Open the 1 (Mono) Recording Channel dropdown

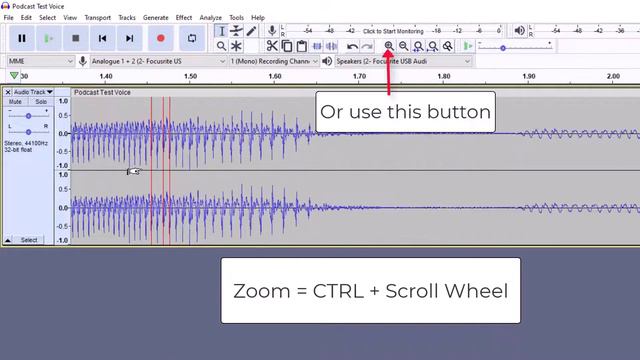coord(273,61)
